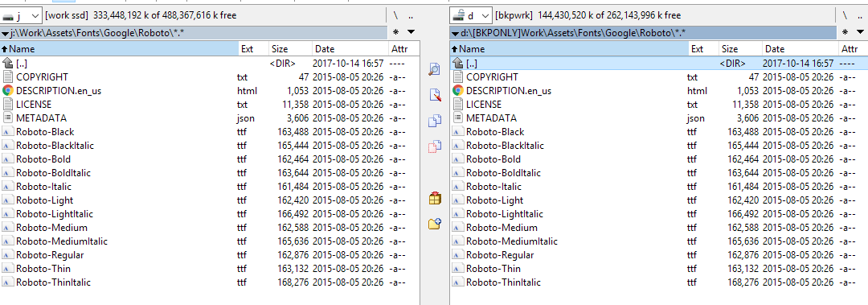
Task: Open the right drive selector showing d
Action: tap(471, 15)
